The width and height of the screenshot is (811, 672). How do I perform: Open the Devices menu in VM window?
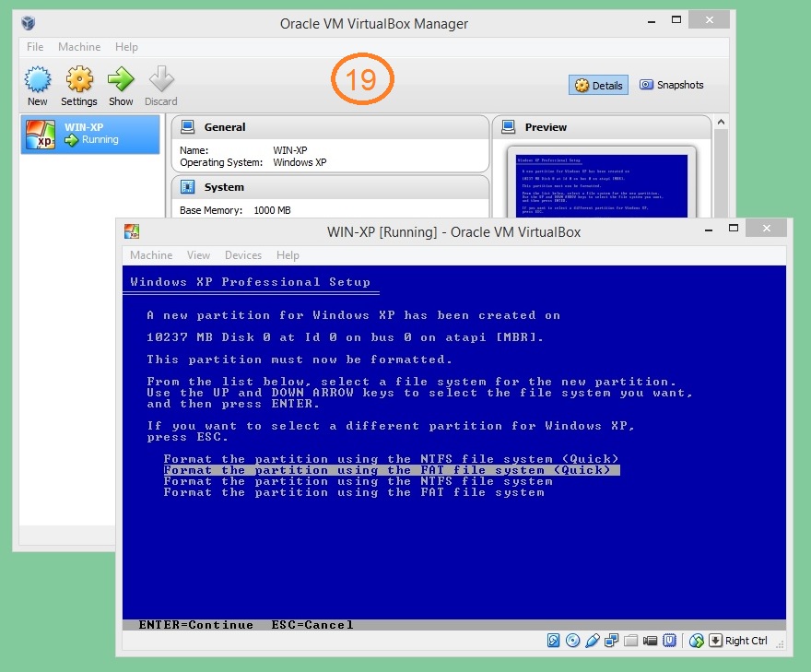pos(243,255)
